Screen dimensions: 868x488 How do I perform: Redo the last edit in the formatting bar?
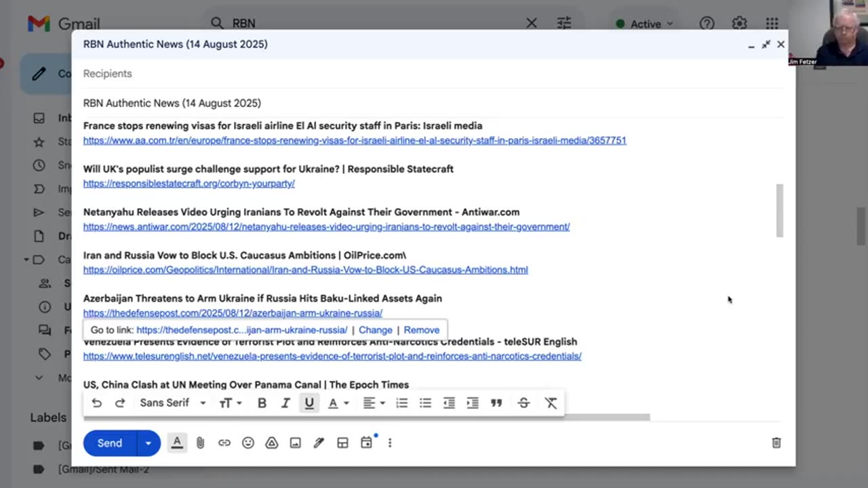120,403
